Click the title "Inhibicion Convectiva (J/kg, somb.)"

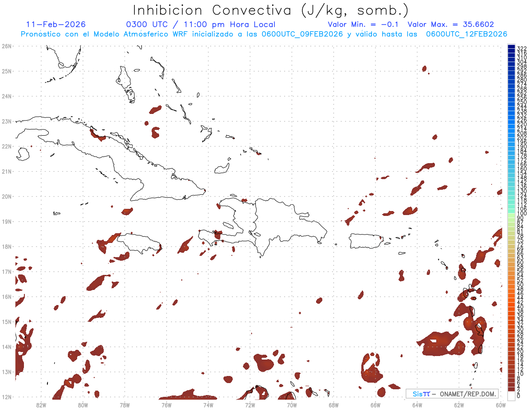click(270, 11)
